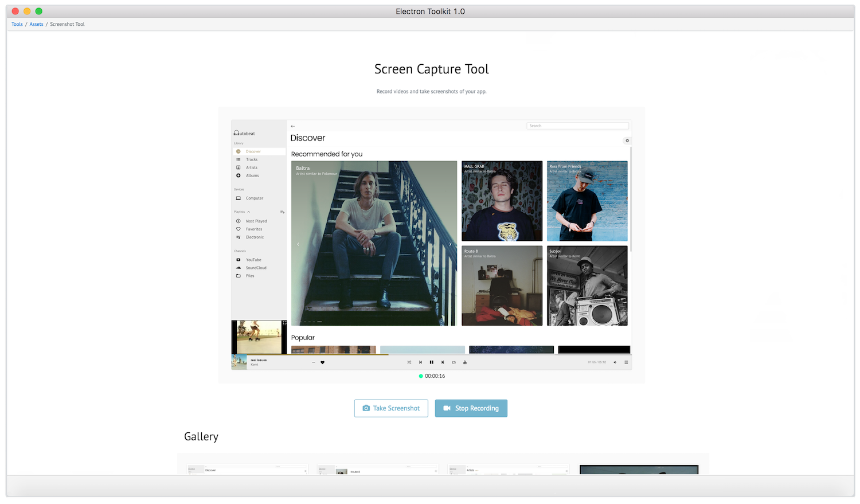Open the Ross From Friends artist card
860x504 pixels.
pos(587,201)
